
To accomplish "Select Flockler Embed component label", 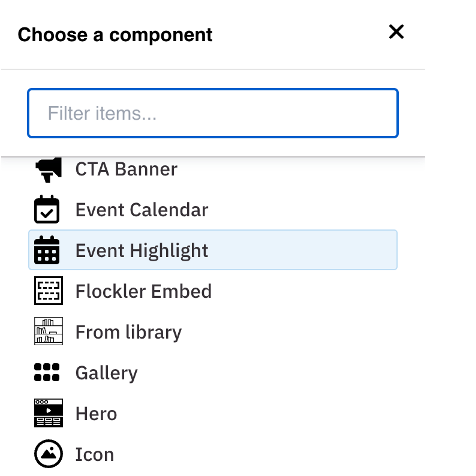I will pos(144,291).
